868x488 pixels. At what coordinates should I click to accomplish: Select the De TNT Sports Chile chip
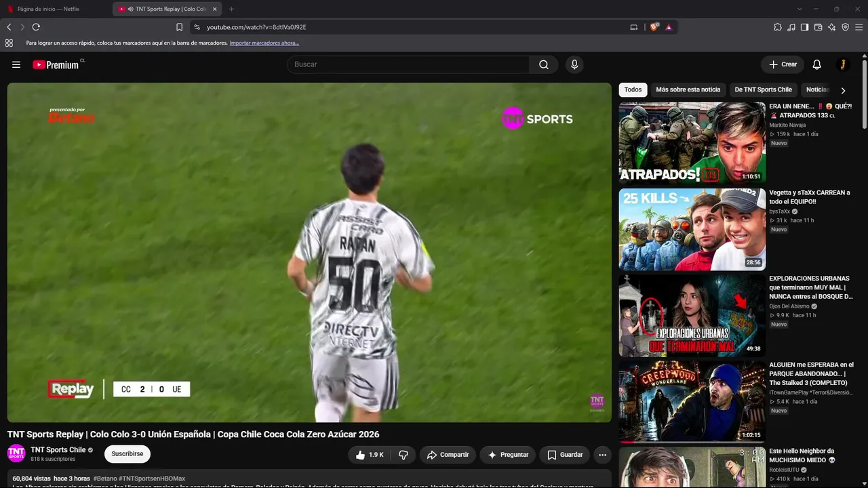point(763,89)
